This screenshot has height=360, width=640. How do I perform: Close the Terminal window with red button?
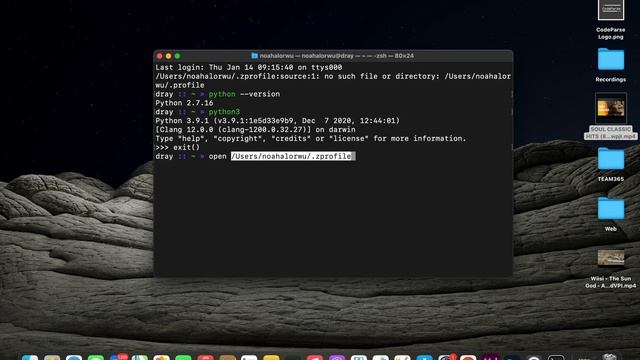[160, 56]
